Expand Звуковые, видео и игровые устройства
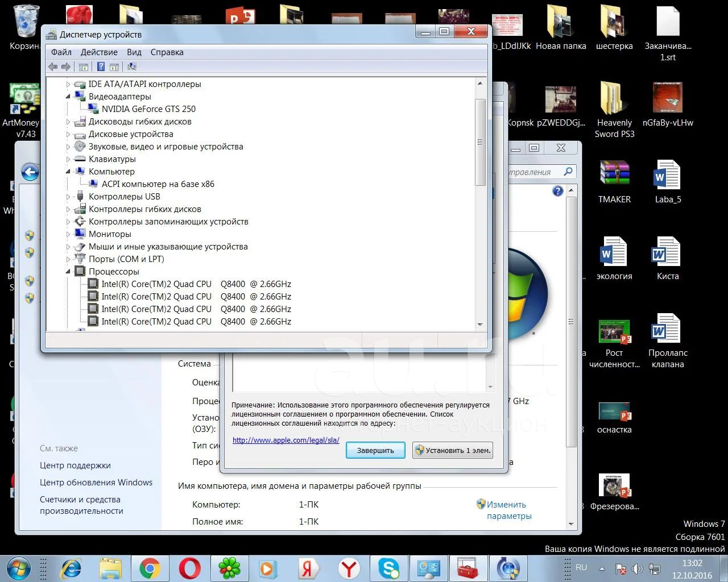The image size is (728, 582). point(68,147)
